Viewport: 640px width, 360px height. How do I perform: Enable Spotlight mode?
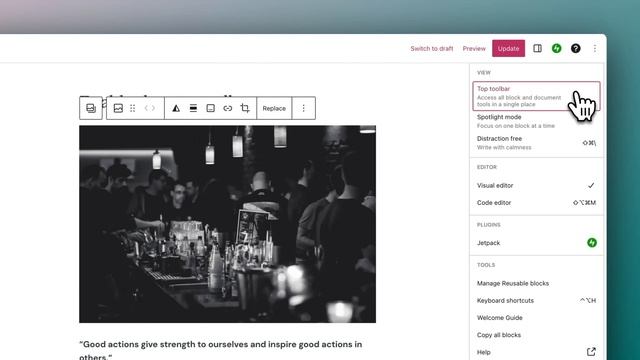[536, 121]
